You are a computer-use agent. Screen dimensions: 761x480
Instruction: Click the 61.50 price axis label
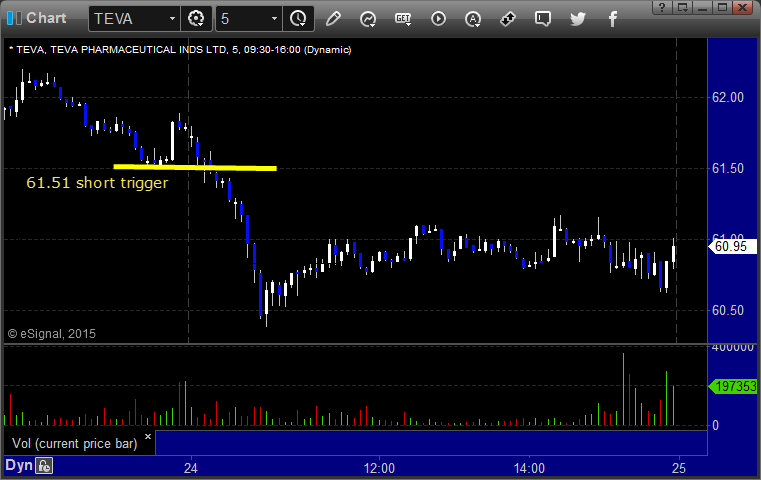[x=728, y=168]
